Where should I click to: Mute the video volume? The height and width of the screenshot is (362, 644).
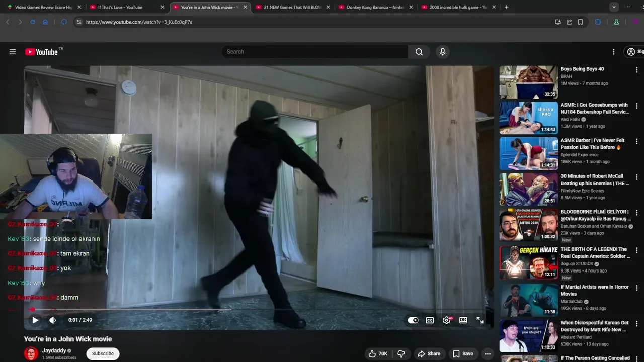point(53,320)
